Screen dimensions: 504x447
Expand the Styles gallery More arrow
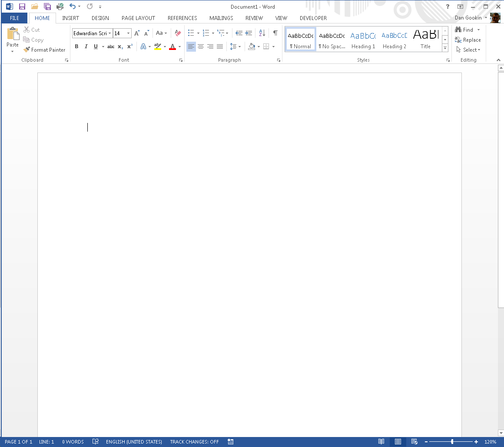(x=445, y=48)
